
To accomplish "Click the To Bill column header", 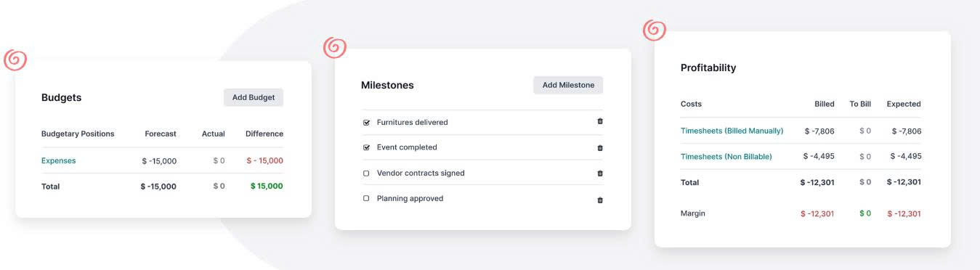I will (860, 104).
